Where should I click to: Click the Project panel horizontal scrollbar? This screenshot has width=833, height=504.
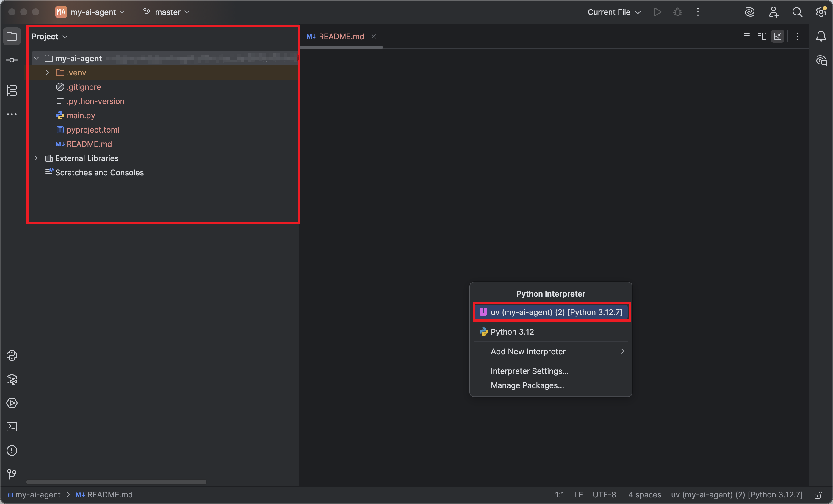pyautogui.click(x=116, y=482)
